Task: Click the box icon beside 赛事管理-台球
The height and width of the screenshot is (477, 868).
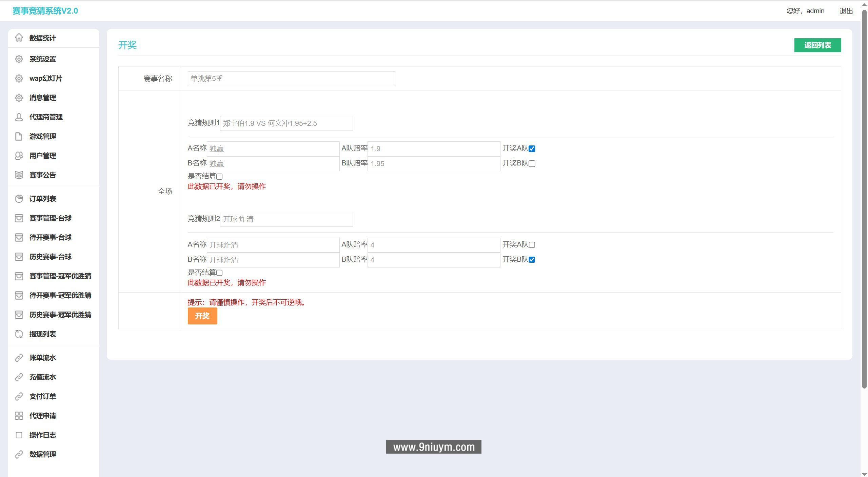Action: click(19, 218)
